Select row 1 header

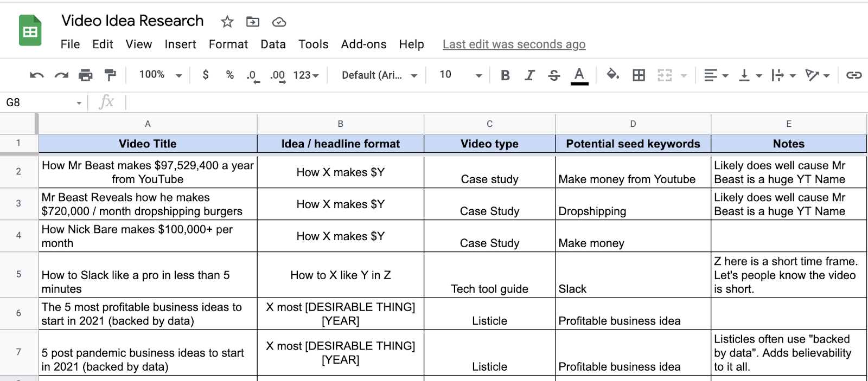(x=18, y=143)
